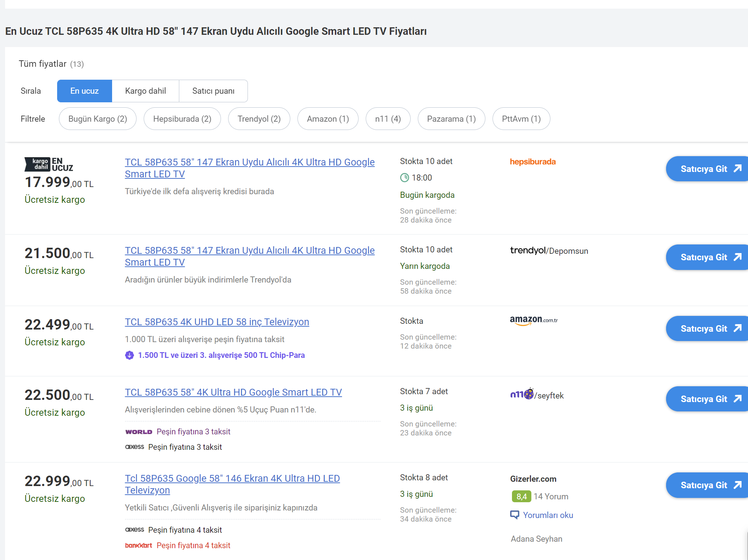748x560 pixels.
Task: Click 14 Yorum review count
Action: point(551,496)
